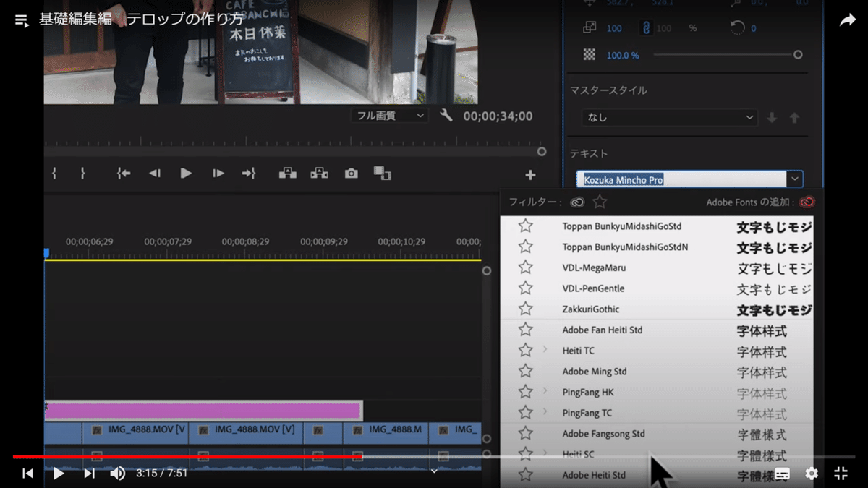Image resolution: width=868 pixels, height=488 pixels.
Task: Exit YouTube fullscreen mode
Action: point(841,474)
